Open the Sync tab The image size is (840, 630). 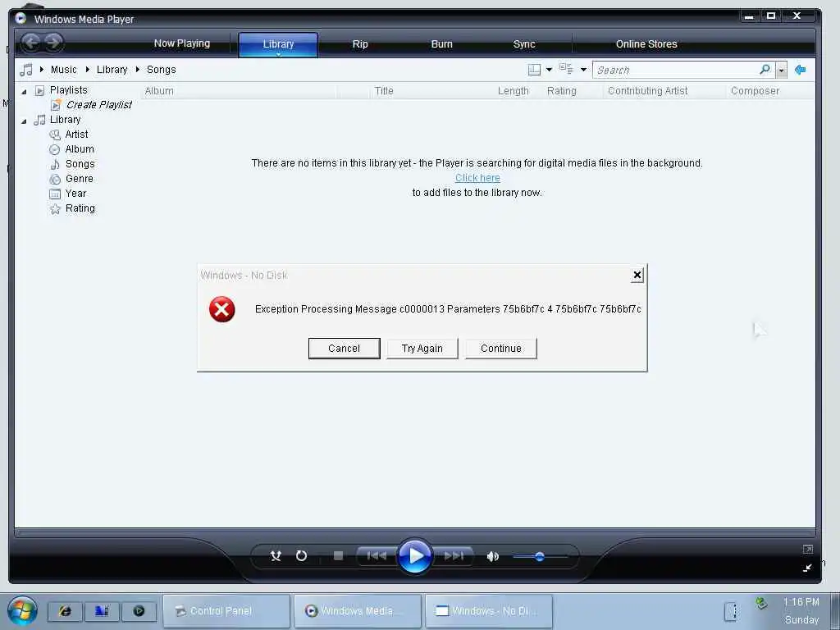point(524,44)
